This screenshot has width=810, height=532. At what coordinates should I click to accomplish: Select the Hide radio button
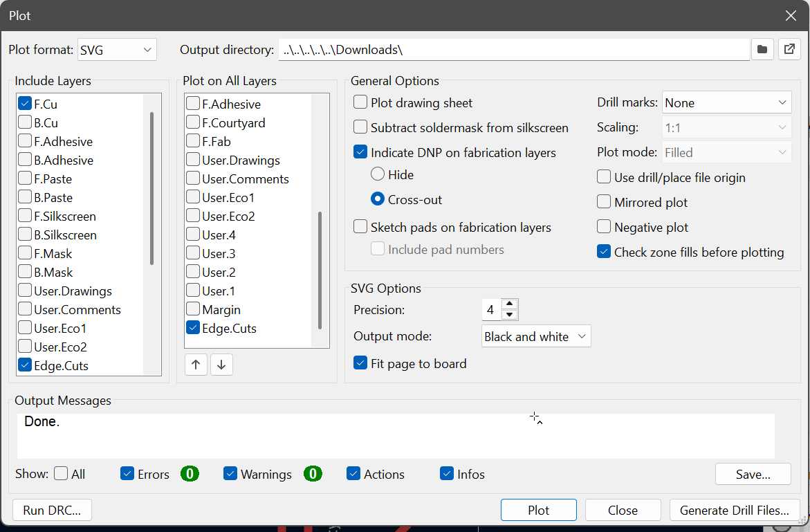point(378,174)
